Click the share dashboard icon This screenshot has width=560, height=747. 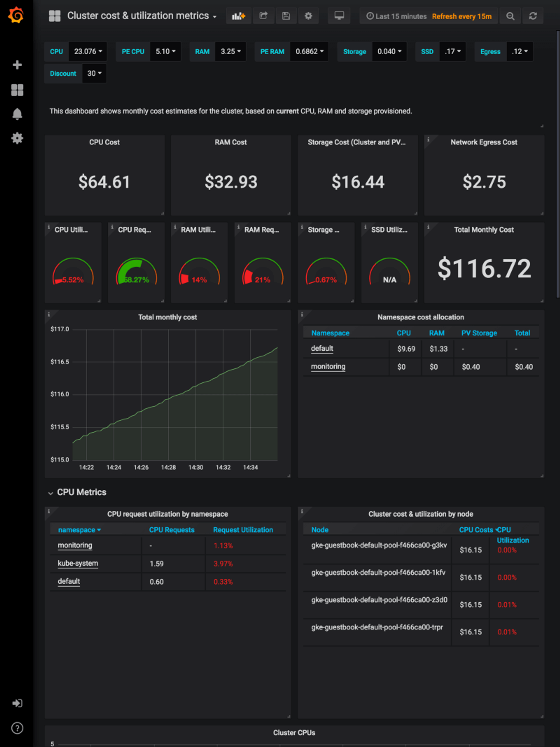263,15
